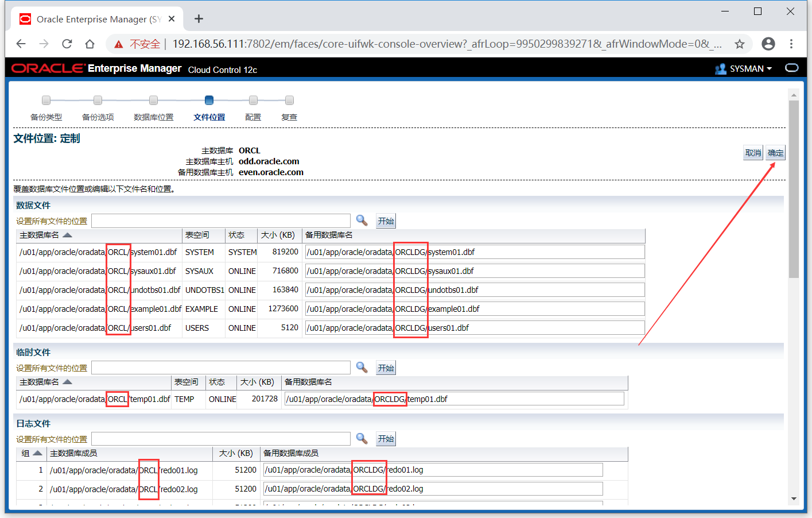812x518 pixels.
Task: Edit standby path for undotbs01.dbf
Action: click(x=475, y=290)
